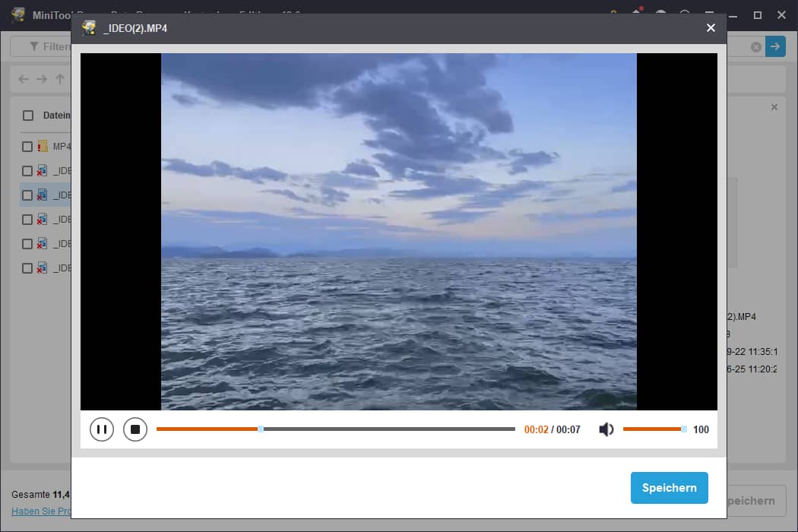
Task: Check the last file row checkbox
Action: [27, 268]
